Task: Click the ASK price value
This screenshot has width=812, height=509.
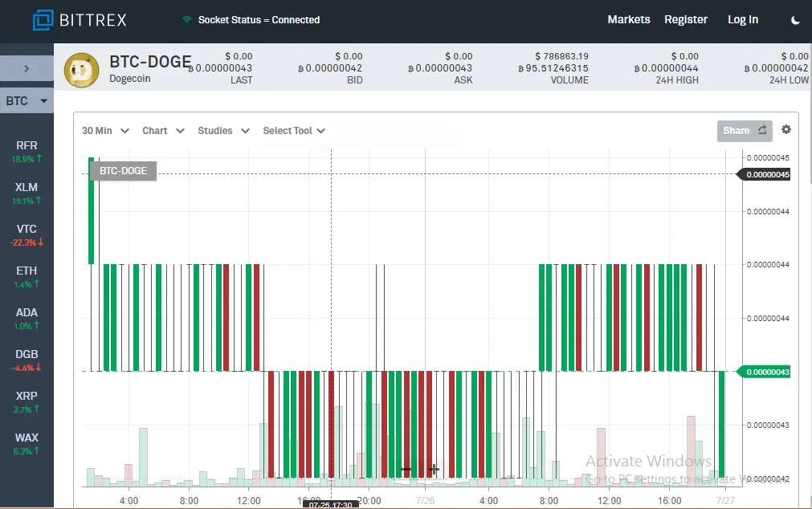Action: 439,67
